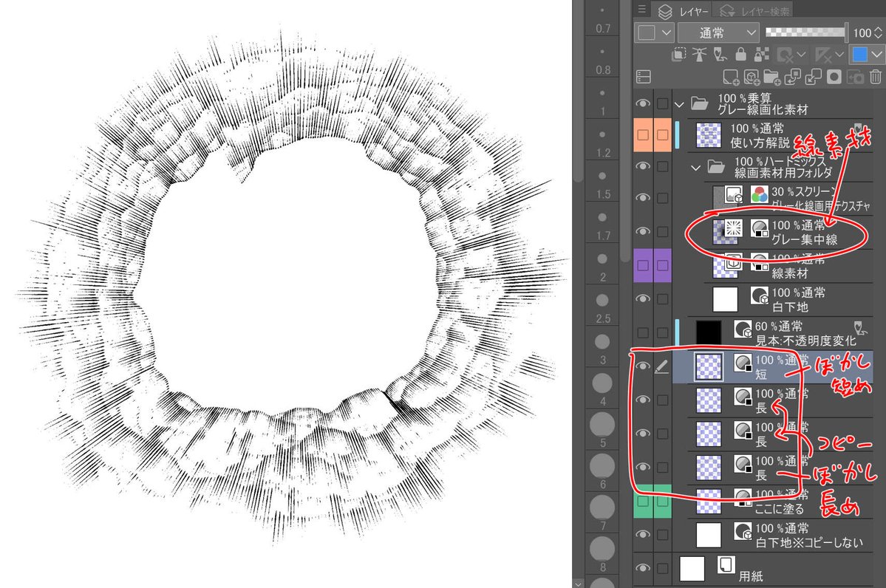Click Merge with Layer Below icon
The height and width of the screenshot is (588, 886).
click(813, 77)
